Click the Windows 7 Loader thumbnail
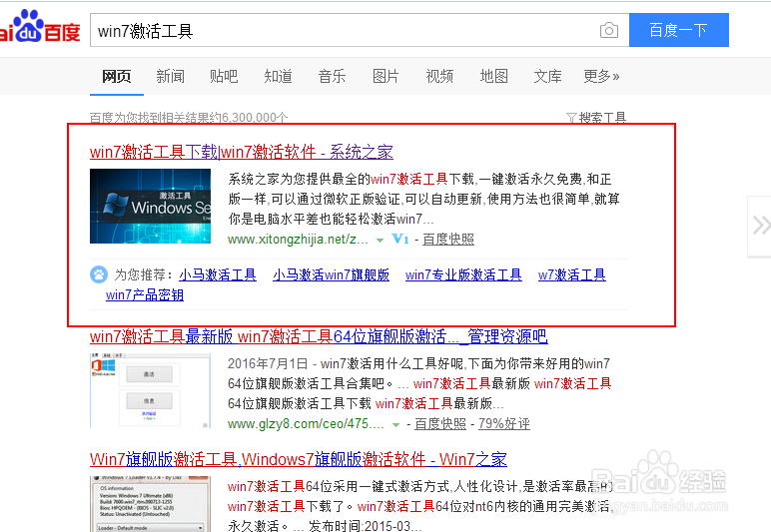The height and width of the screenshot is (532, 771). point(150,504)
